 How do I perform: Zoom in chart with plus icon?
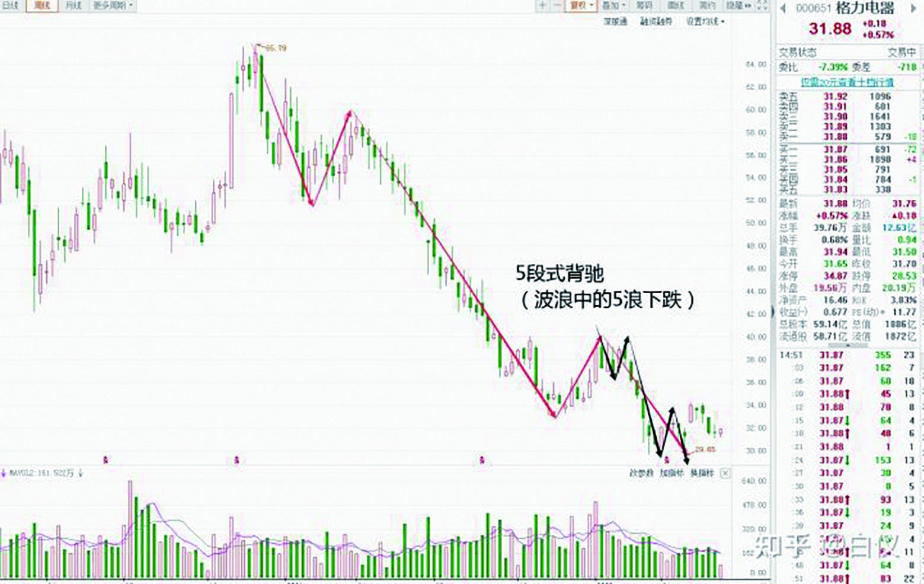tap(542, 5)
